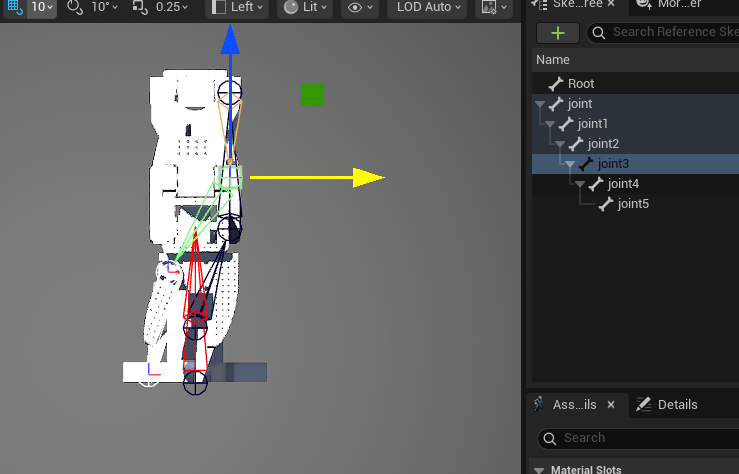Open the Lit view mode menu
The height and width of the screenshot is (474, 739).
[x=305, y=7]
